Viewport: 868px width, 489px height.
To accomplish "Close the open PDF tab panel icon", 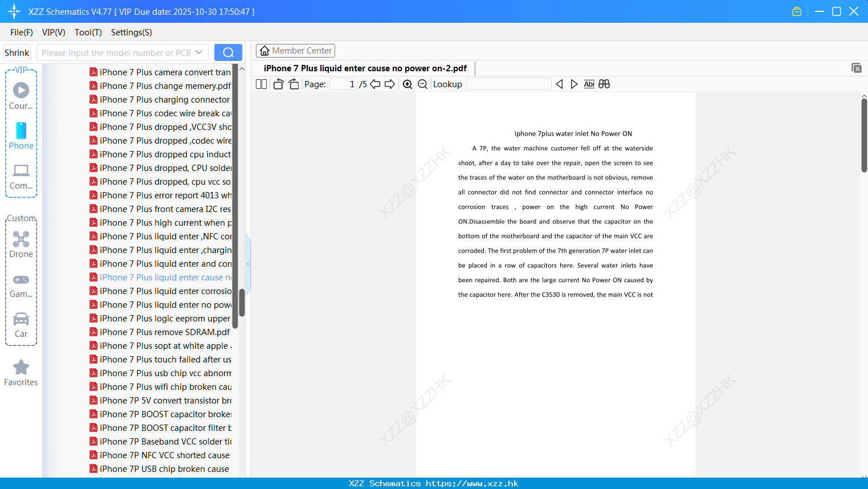I will 856,68.
